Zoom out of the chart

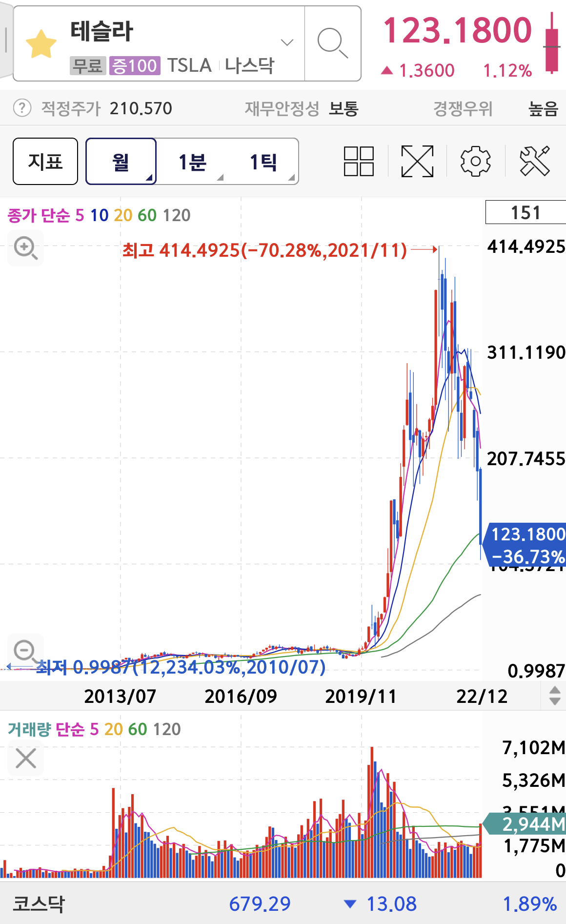click(25, 651)
